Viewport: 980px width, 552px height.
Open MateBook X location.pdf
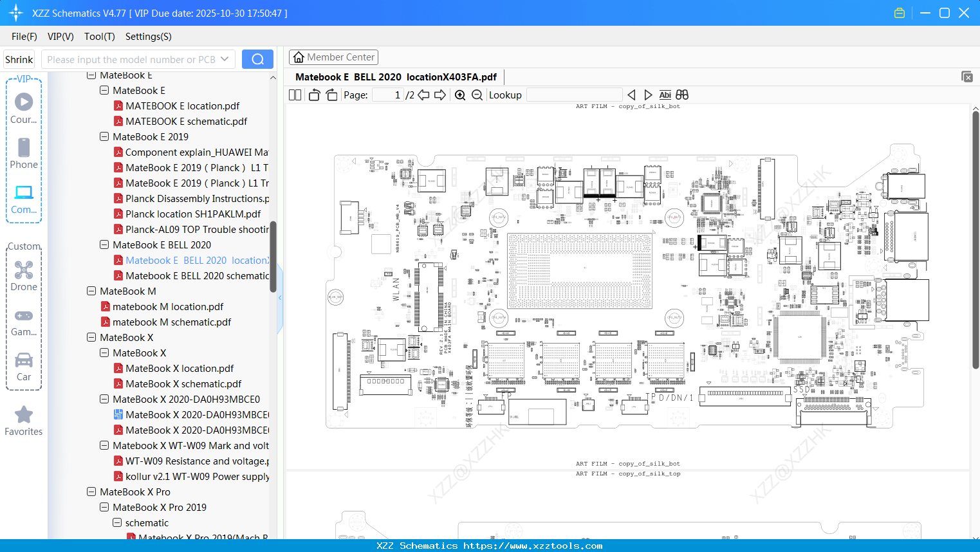pyautogui.click(x=180, y=369)
